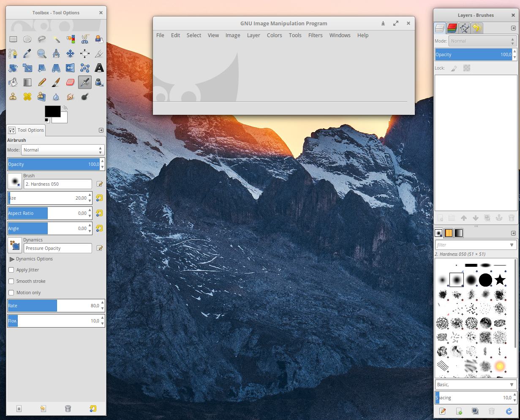Select the Bucket Fill tool
This screenshot has width=520, height=420.
coord(13,82)
